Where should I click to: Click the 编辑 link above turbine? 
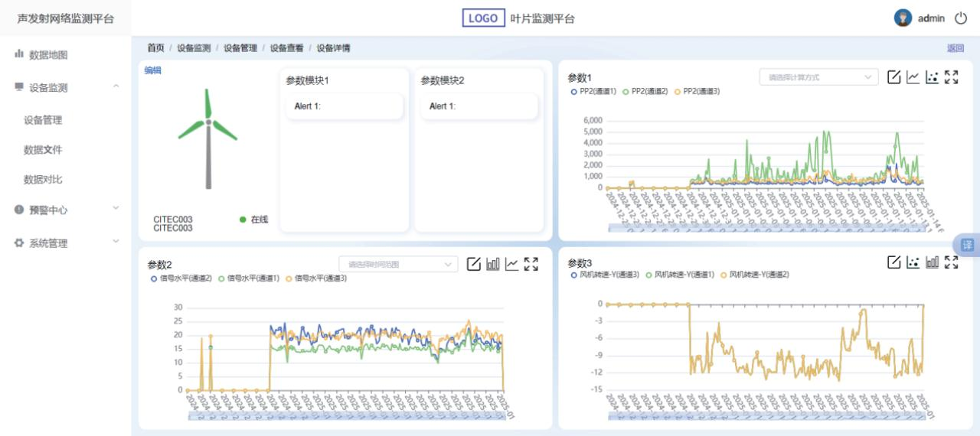[x=153, y=70]
